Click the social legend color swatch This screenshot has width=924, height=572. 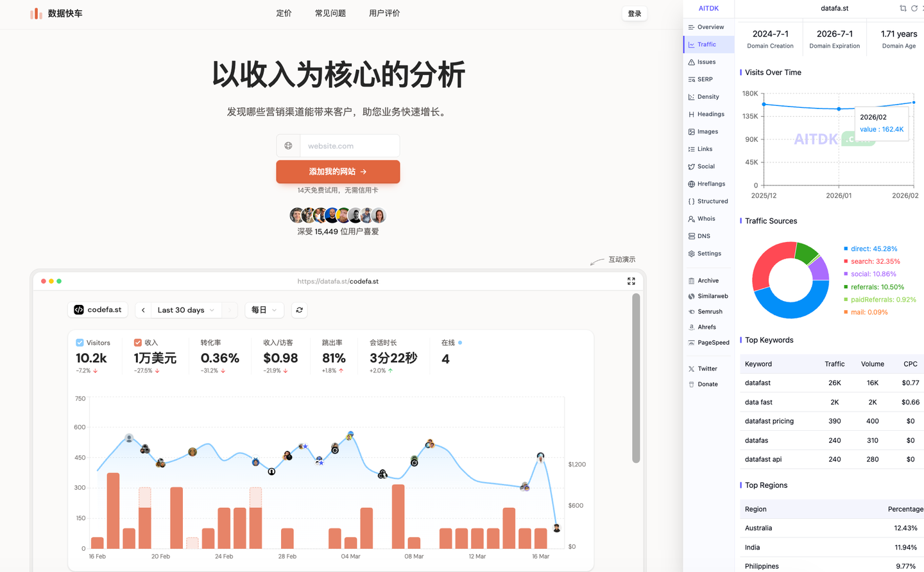click(x=846, y=274)
